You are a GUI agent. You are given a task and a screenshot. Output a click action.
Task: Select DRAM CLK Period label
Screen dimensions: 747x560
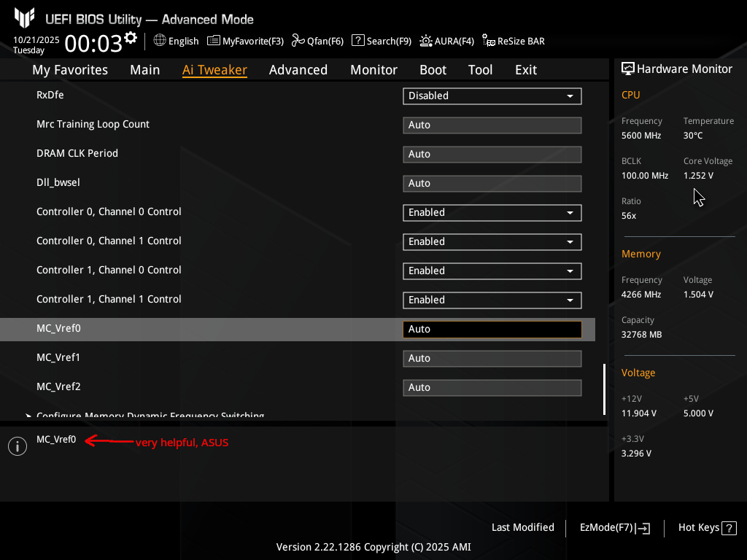[x=77, y=153]
